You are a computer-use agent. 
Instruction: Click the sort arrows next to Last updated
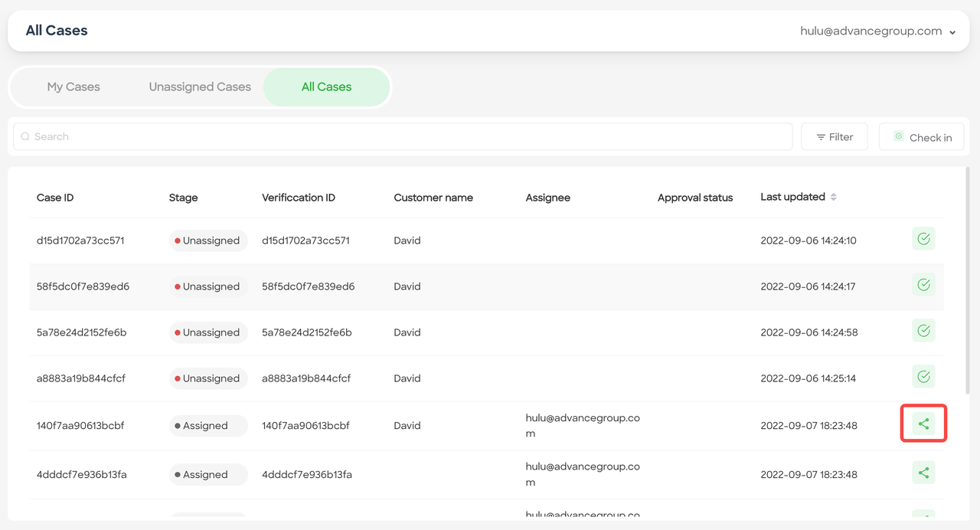pyautogui.click(x=833, y=197)
